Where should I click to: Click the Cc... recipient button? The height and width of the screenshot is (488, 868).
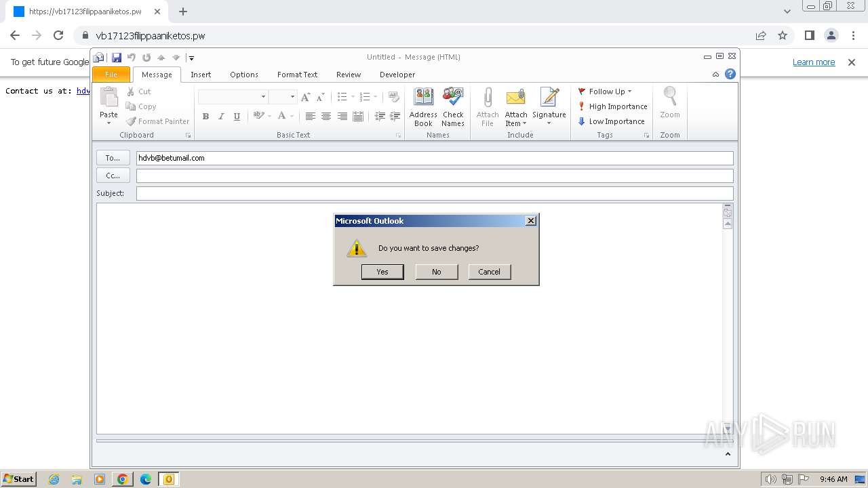click(x=113, y=176)
